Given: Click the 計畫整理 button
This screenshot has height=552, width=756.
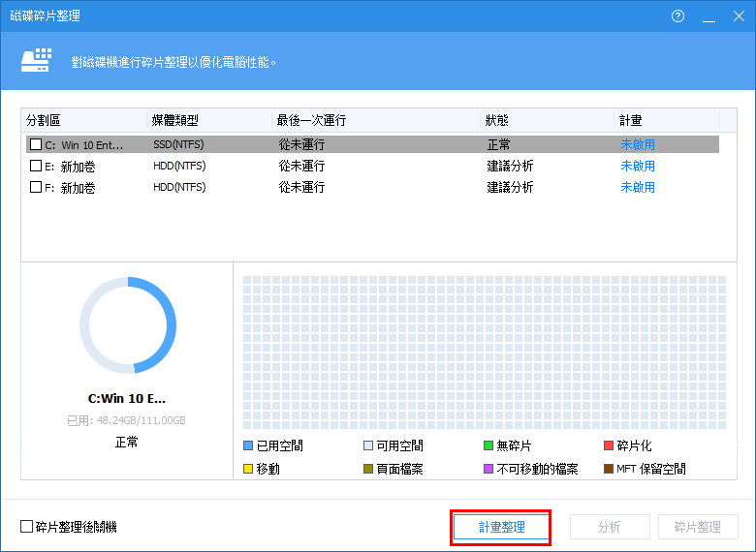Looking at the screenshot, I should pos(501,527).
